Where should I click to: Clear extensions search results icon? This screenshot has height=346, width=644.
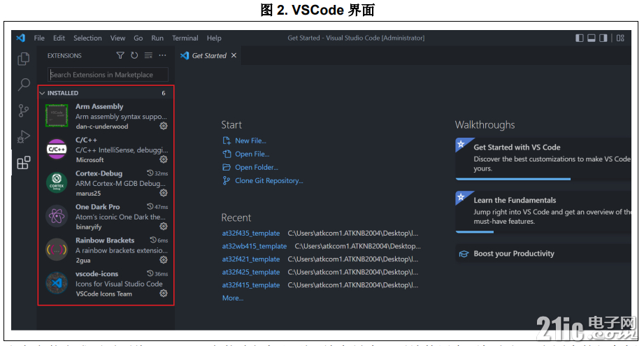(148, 55)
